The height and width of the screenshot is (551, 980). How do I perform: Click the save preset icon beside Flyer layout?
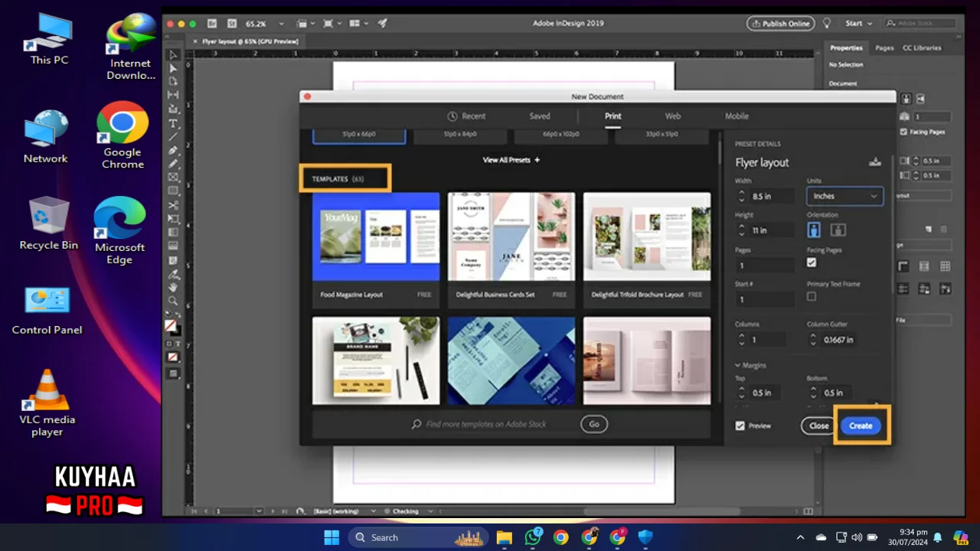(875, 161)
